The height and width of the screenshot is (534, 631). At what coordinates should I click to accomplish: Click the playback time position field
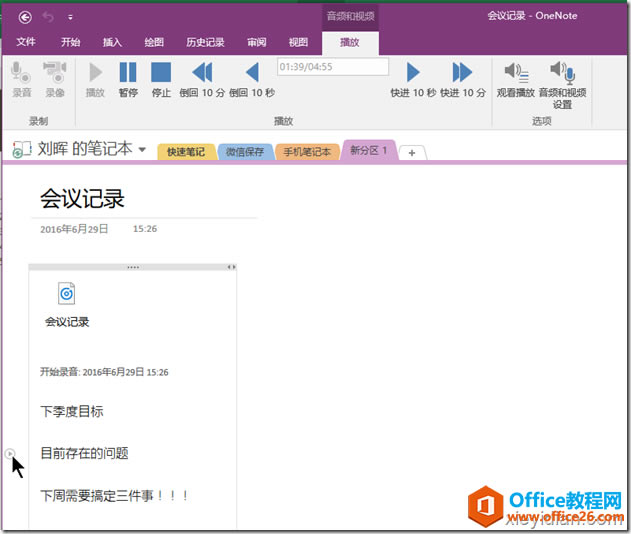(332, 67)
